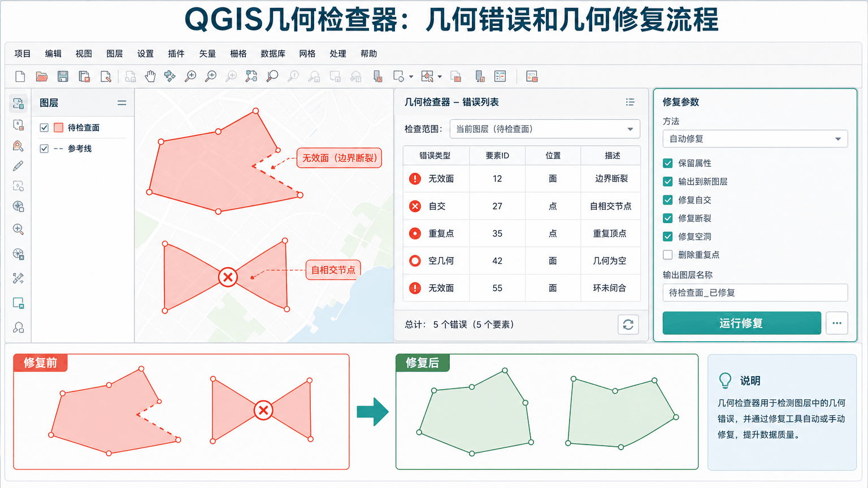868x488 pixels.
Task: Save the project using floppy disk icon
Action: point(63,76)
